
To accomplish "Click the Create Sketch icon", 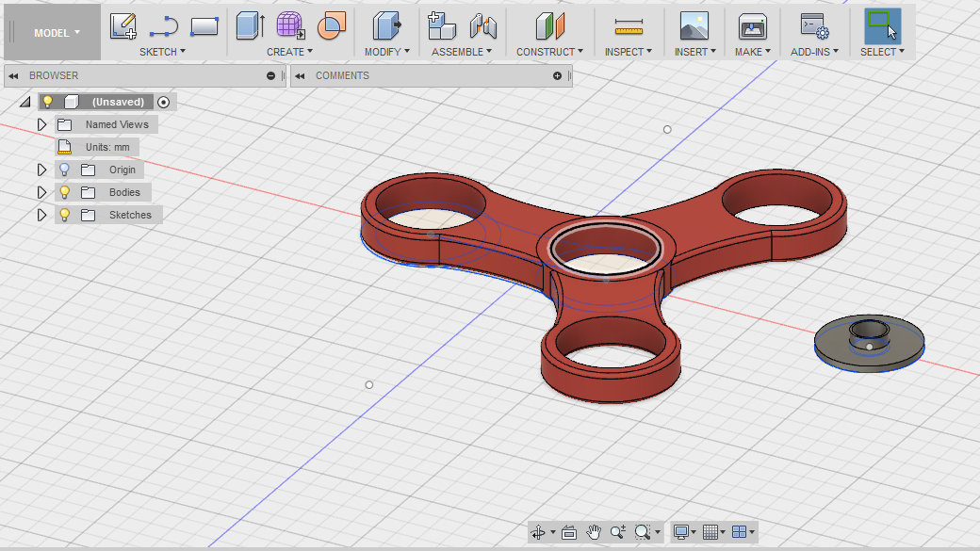I will [123, 26].
